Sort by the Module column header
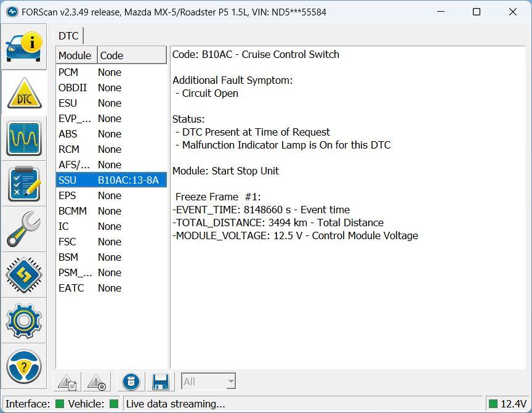 pos(76,55)
